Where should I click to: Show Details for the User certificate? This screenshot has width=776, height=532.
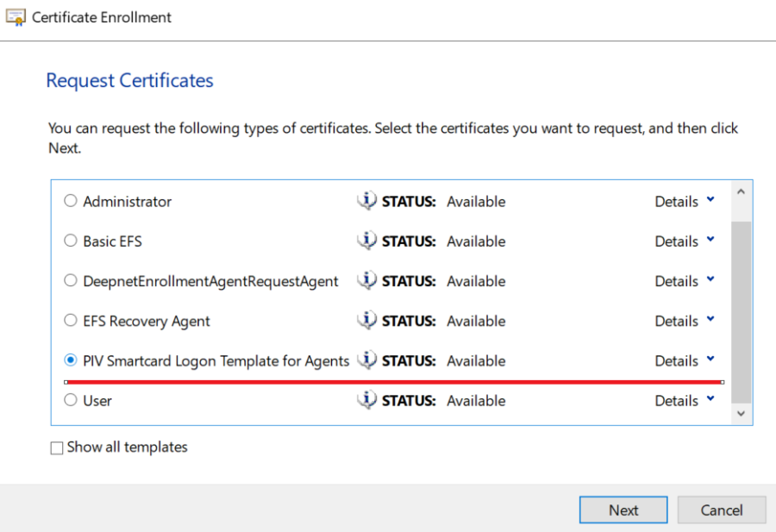685,400
